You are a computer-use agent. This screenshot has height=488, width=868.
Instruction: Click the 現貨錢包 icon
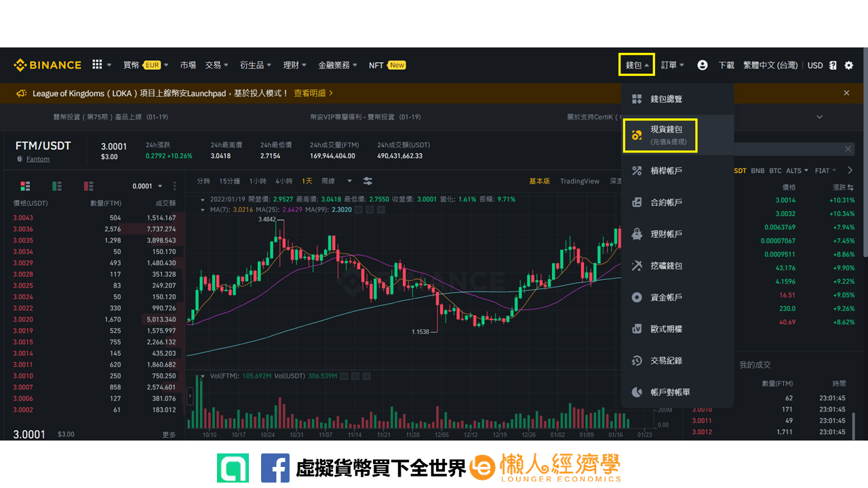(x=637, y=135)
